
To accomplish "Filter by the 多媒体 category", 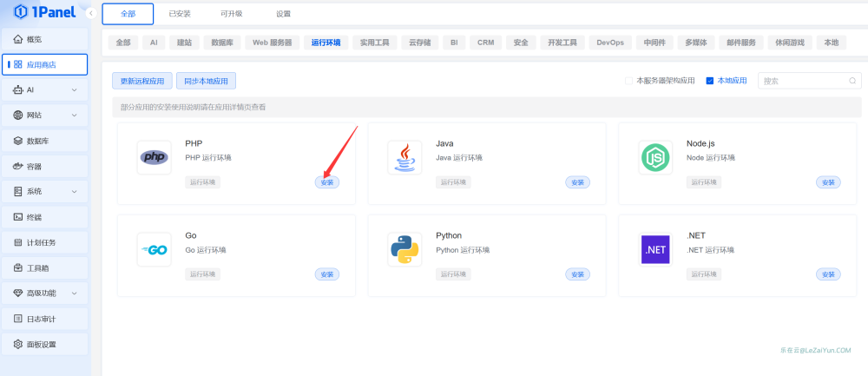I will click(696, 43).
